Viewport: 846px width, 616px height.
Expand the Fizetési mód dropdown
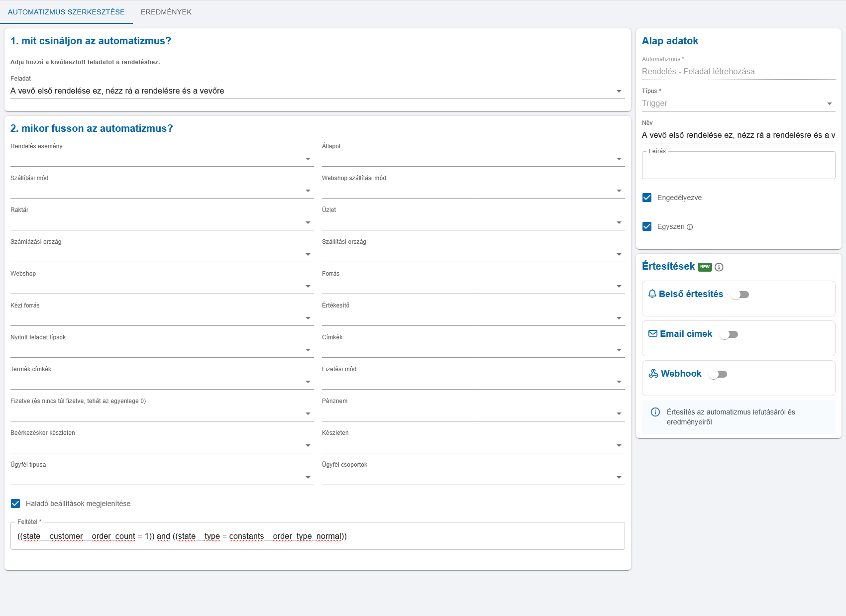[x=473, y=382]
